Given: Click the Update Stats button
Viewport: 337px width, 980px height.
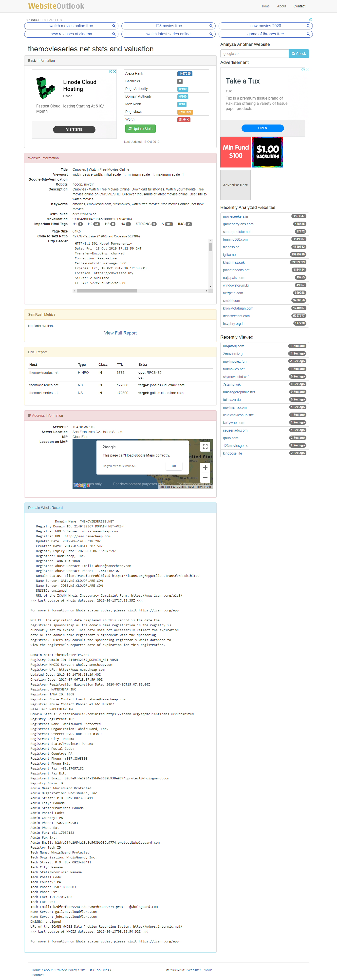Looking at the screenshot, I should (x=140, y=129).
